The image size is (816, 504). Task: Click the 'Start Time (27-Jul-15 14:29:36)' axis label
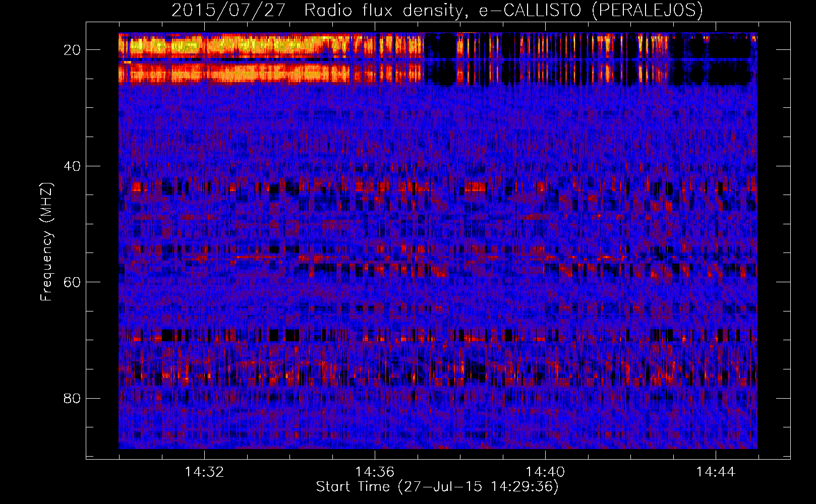coord(437,487)
